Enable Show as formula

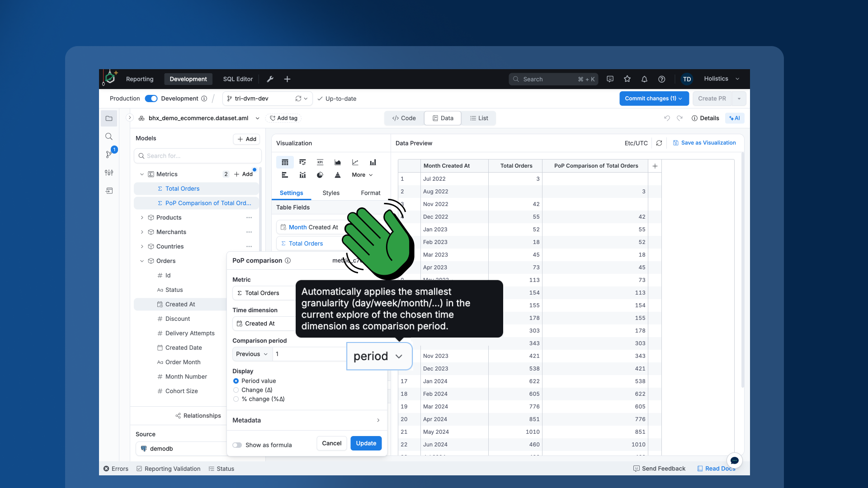pos(237,445)
